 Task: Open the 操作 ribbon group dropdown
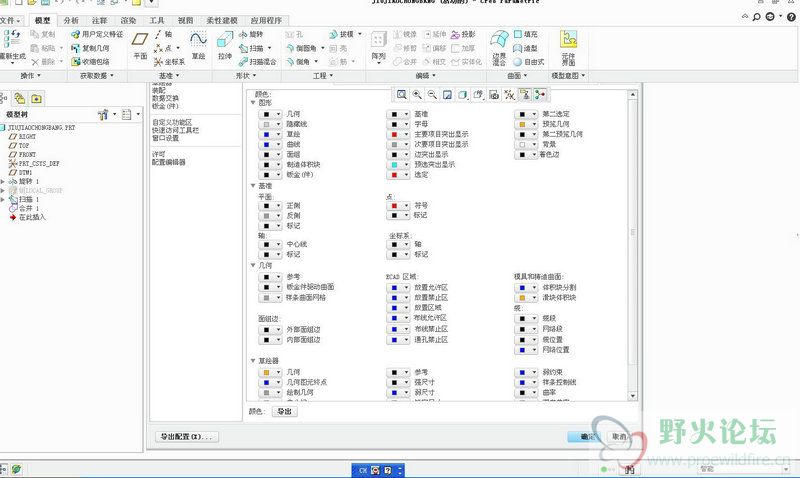coord(31,76)
